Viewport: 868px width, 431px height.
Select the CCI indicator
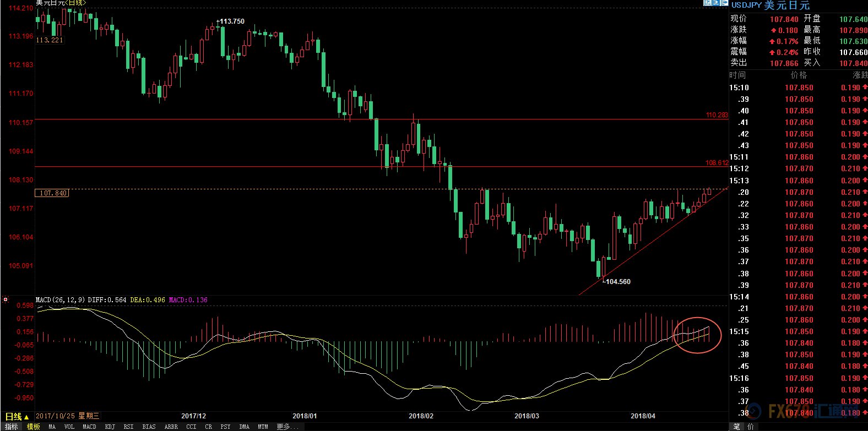[191, 427]
